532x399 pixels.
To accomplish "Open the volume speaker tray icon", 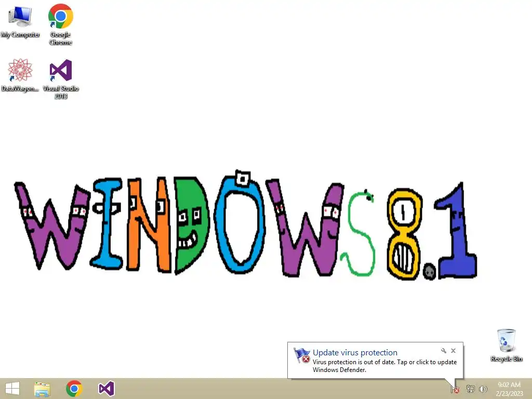I will (483, 389).
